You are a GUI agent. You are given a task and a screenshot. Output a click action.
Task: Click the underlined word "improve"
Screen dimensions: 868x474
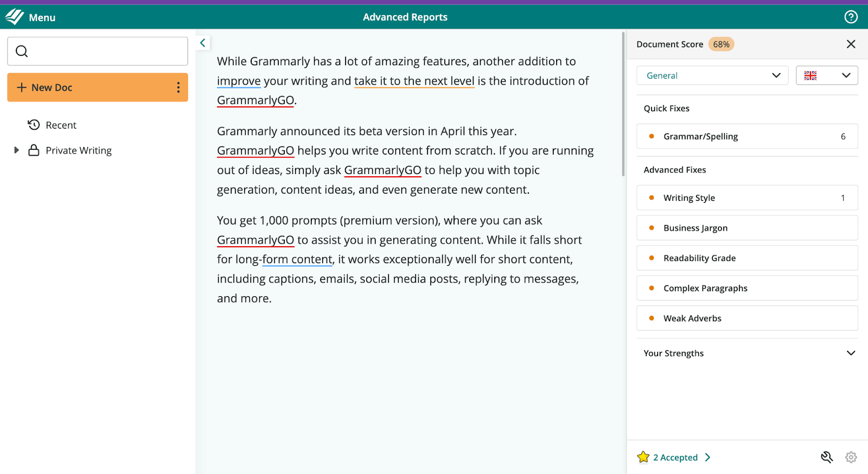point(239,81)
